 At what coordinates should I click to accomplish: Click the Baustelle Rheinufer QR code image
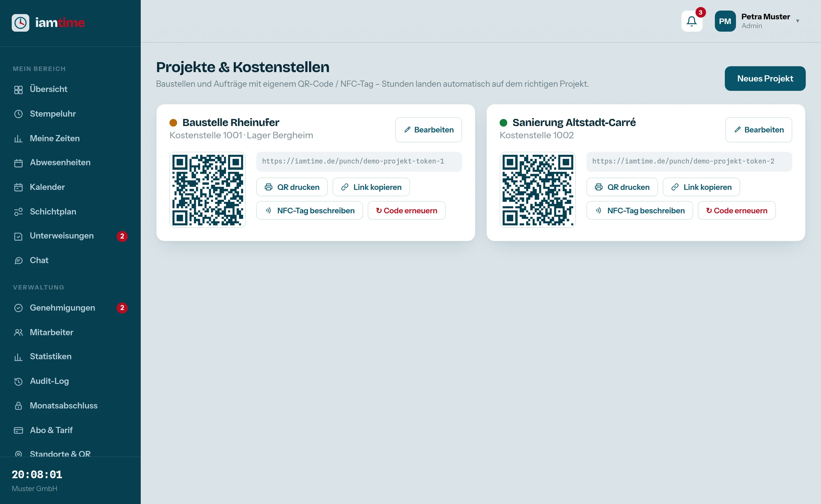[x=207, y=190]
